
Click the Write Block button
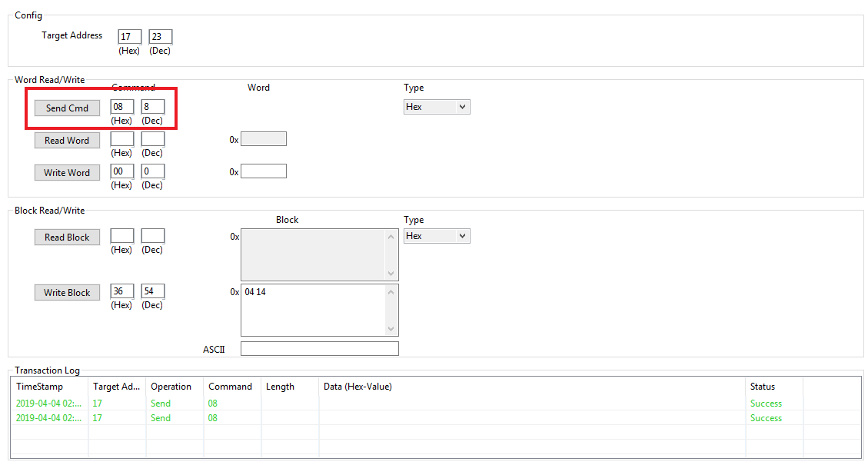67,293
